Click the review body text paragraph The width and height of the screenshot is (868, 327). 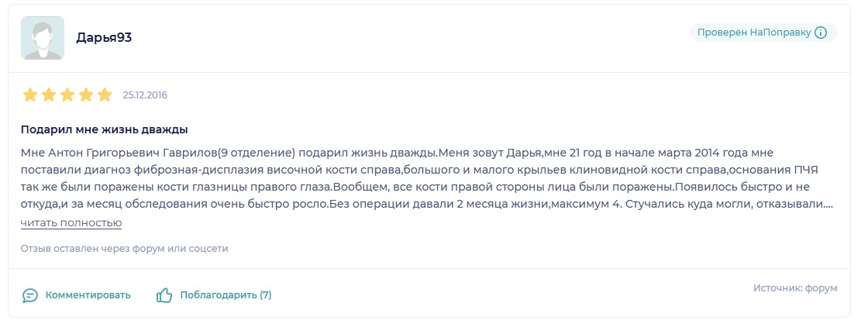pyautogui.click(x=426, y=180)
